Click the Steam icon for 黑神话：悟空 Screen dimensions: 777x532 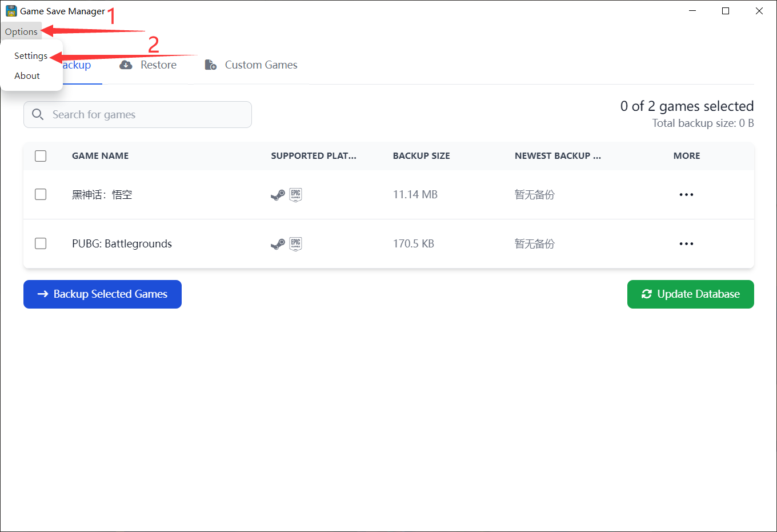(x=278, y=195)
